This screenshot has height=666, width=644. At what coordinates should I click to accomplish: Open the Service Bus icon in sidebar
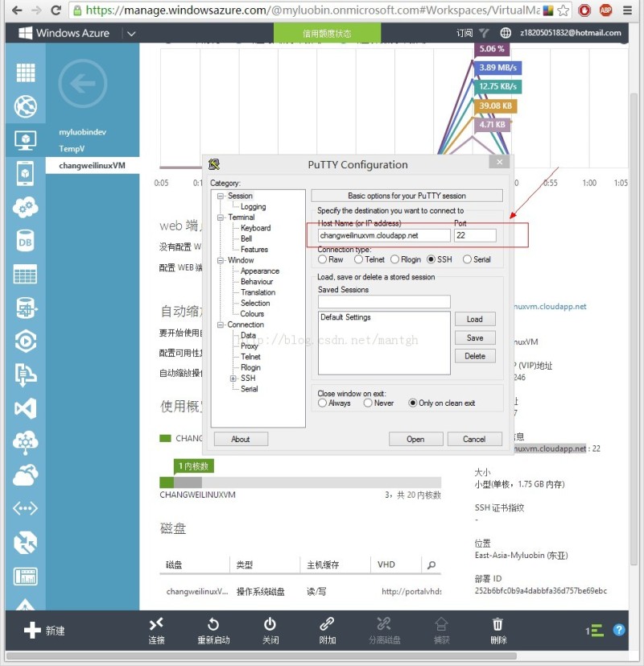coord(26,374)
